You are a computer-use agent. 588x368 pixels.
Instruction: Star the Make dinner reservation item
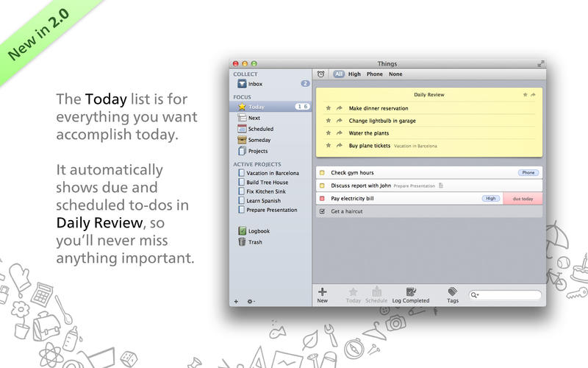[328, 108]
